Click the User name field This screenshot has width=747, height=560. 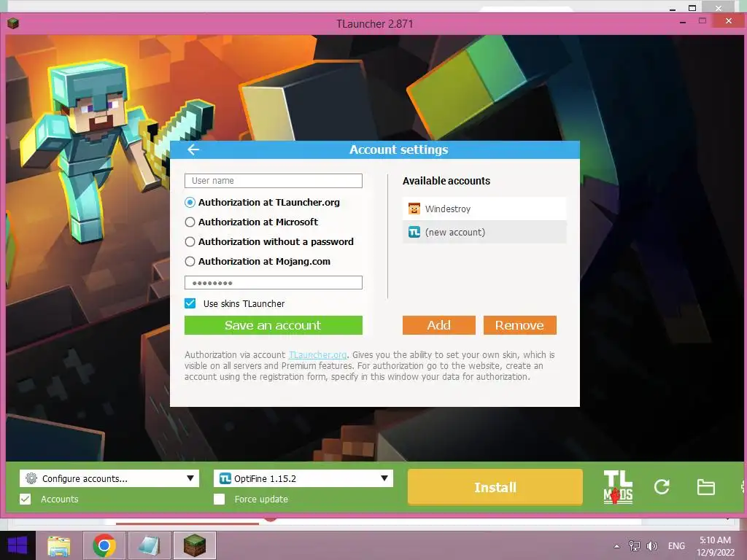274,181
